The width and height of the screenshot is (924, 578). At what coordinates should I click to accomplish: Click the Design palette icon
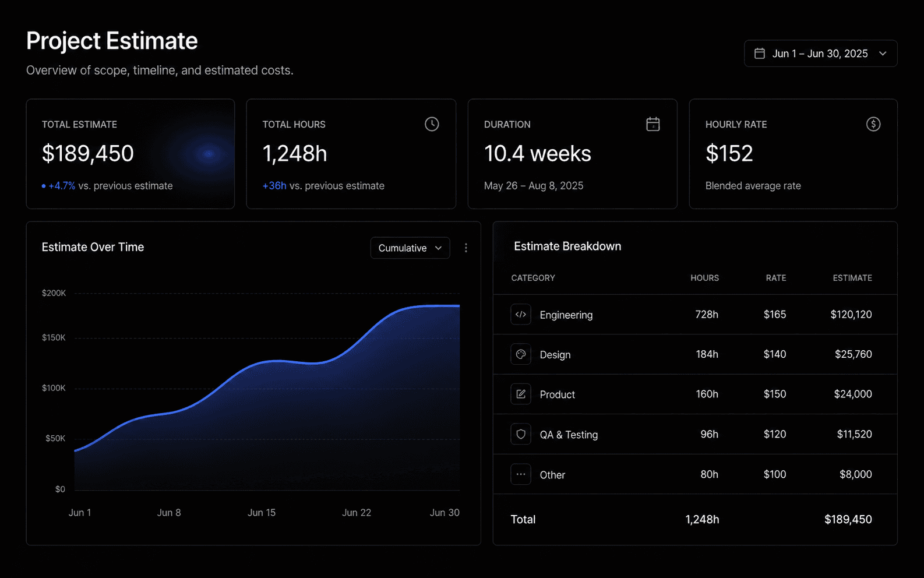pos(521,354)
